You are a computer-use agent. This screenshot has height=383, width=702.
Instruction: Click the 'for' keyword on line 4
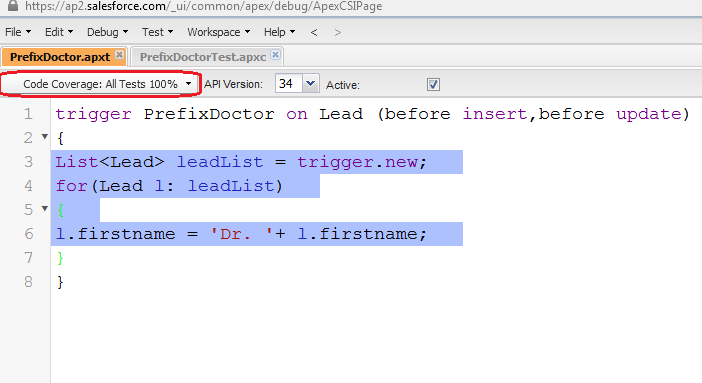click(72, 186)
